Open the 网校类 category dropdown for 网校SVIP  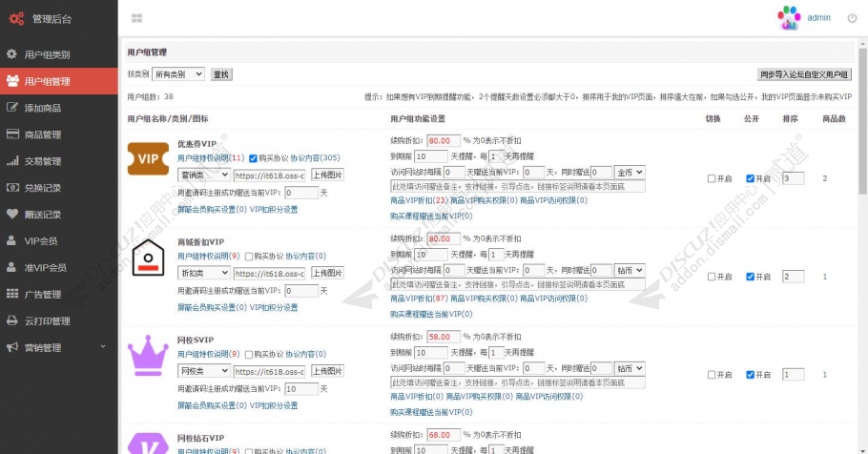pos(204,371)
